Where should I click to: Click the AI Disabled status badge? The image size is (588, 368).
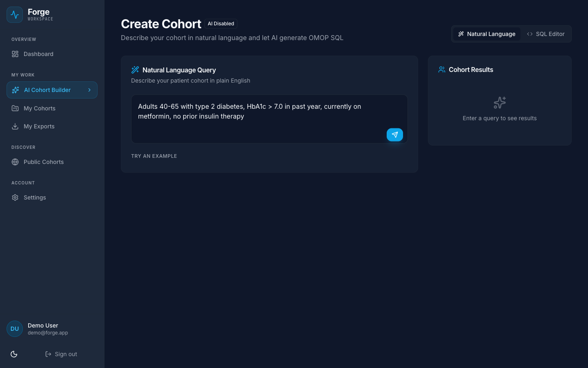[x=221, y=24]
